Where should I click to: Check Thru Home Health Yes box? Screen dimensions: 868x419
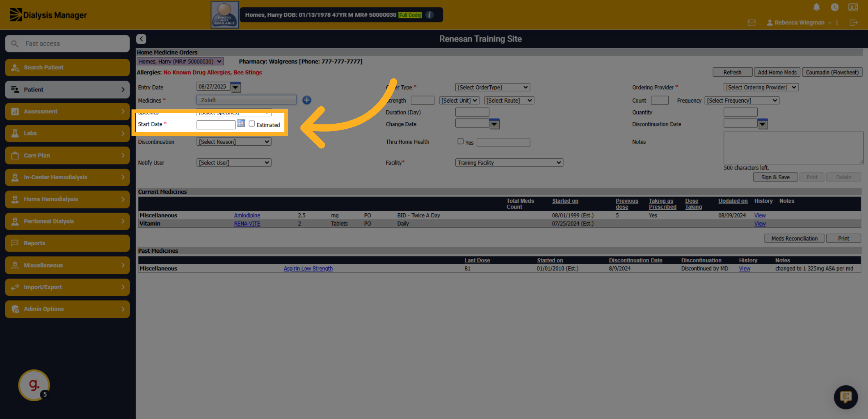[460, 141]
